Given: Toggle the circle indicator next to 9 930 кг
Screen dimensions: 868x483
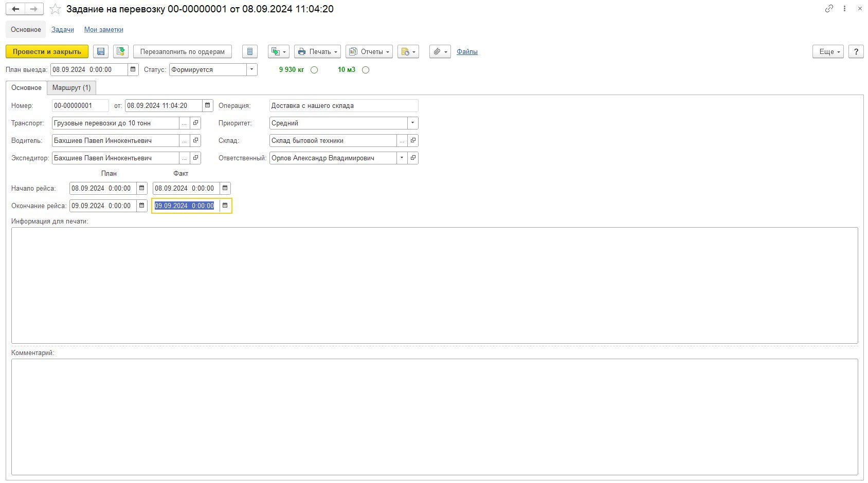Looking at the screenshot, I should 314,70.
